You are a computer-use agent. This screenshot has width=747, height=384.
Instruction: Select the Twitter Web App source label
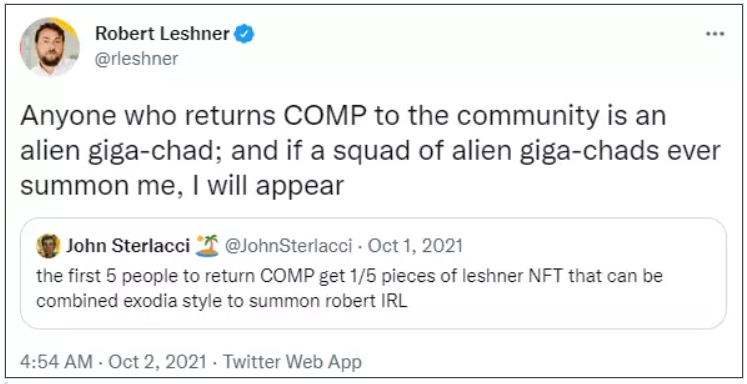tap(293, 362)
